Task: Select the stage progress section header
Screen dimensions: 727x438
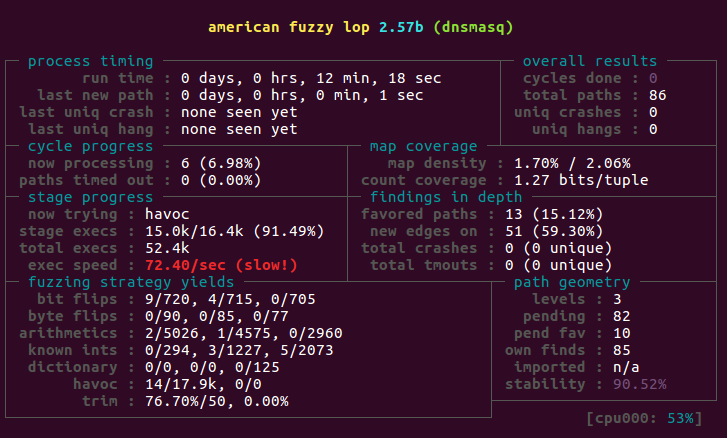Action: 90,197
